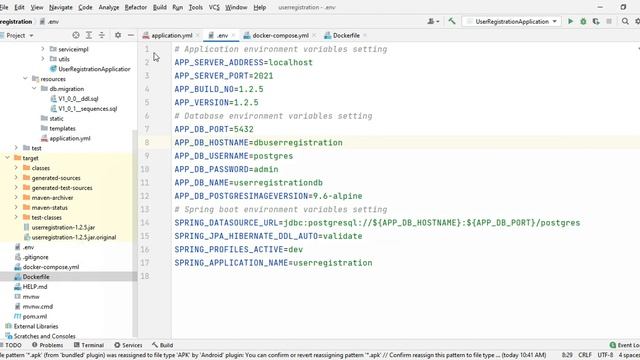Collapse the db.migration folder
The height and width of the screenshot is (360, 640).
tap(34, 89)
